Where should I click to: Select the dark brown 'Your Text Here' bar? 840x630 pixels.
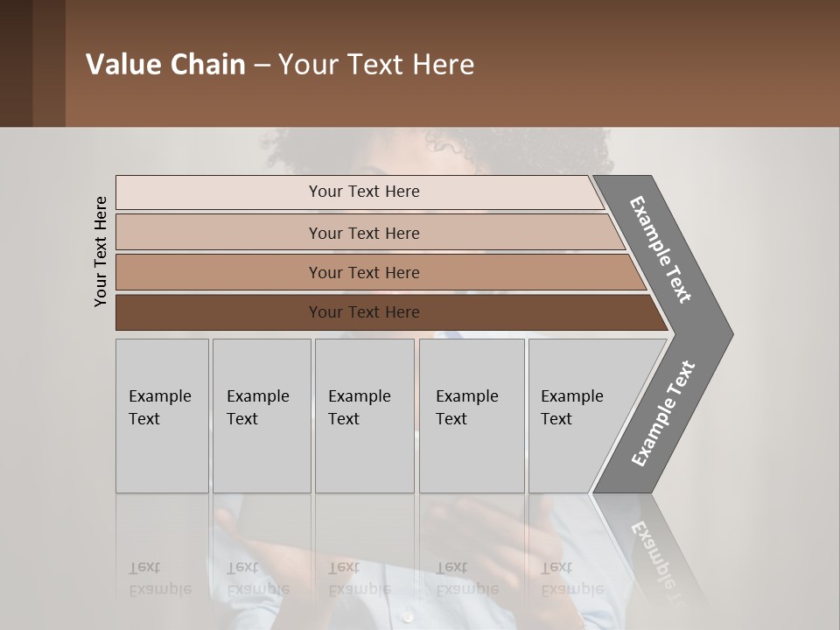392,312
